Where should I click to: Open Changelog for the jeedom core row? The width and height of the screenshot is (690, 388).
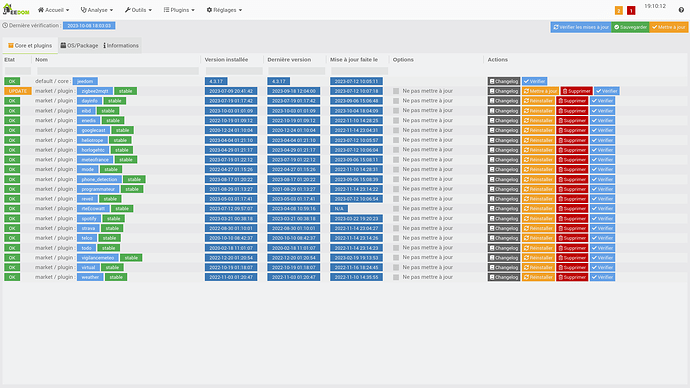pyautogui.click(x=504, y=81)
